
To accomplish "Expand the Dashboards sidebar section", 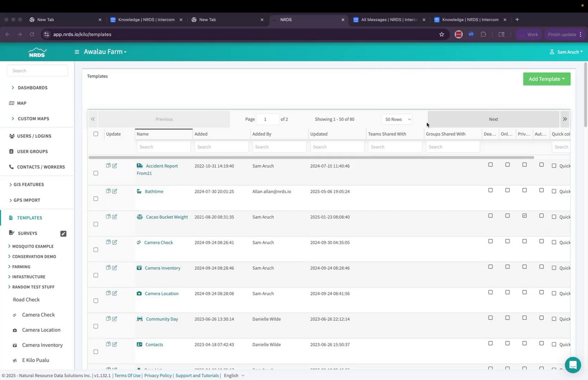I will pos(32,88).
